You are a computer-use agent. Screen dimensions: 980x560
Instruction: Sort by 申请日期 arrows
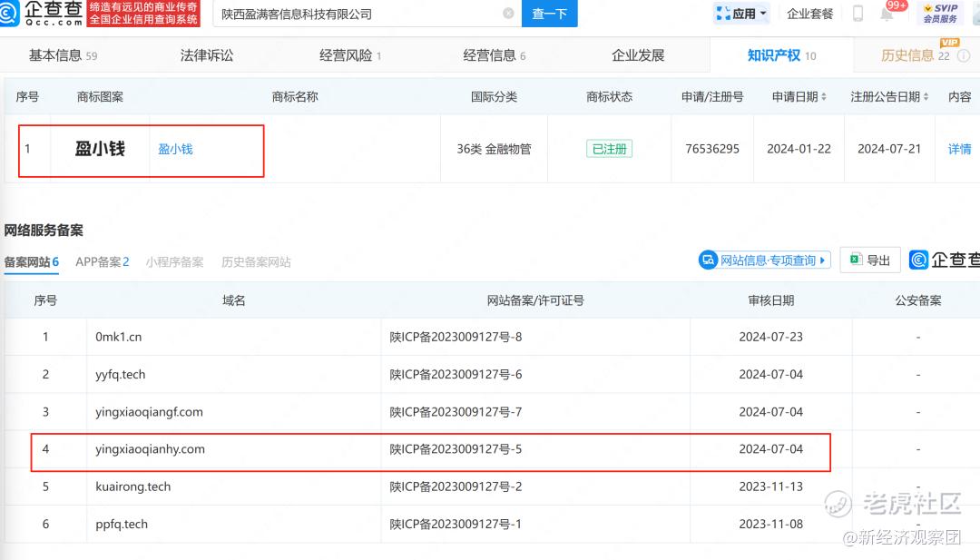824,97
